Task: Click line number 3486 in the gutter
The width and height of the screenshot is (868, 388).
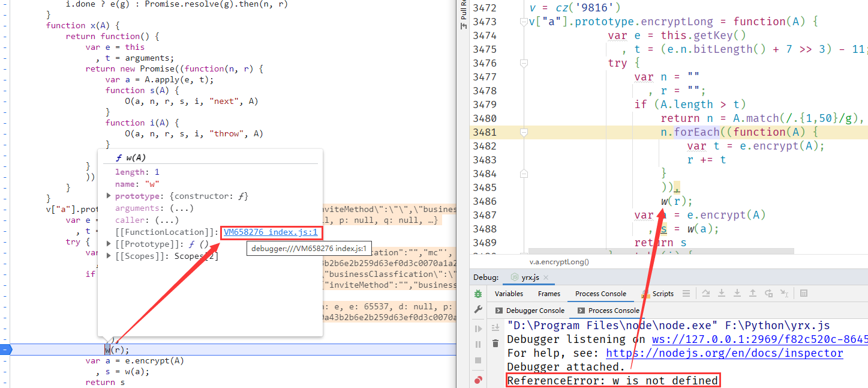Action: click(485, 201)
